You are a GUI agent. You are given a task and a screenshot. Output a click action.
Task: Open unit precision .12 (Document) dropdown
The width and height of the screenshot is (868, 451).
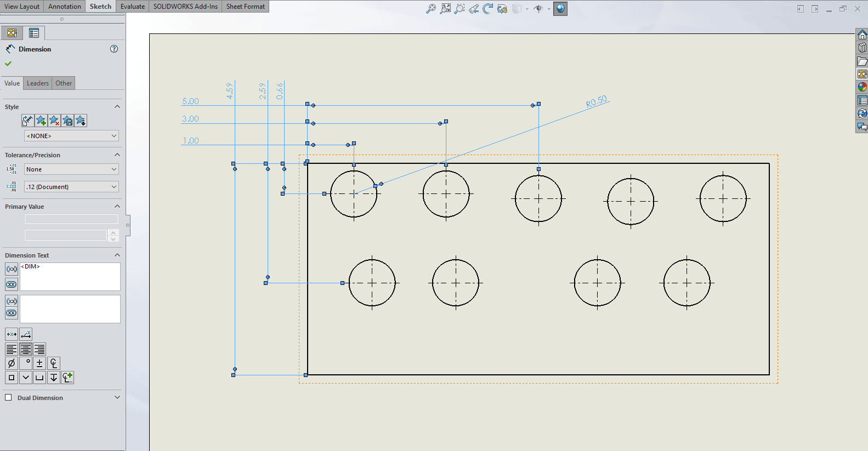(x=71, y=187)
